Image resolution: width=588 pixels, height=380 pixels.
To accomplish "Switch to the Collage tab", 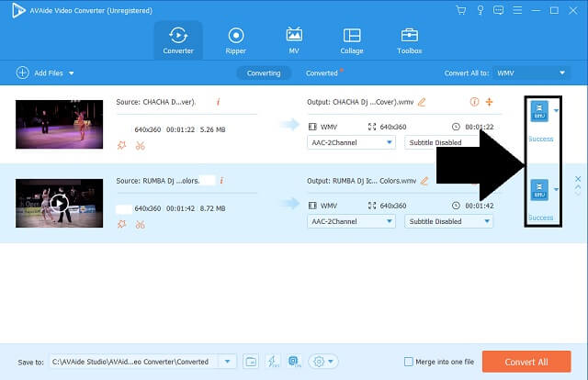I will (x=352, y=40).
